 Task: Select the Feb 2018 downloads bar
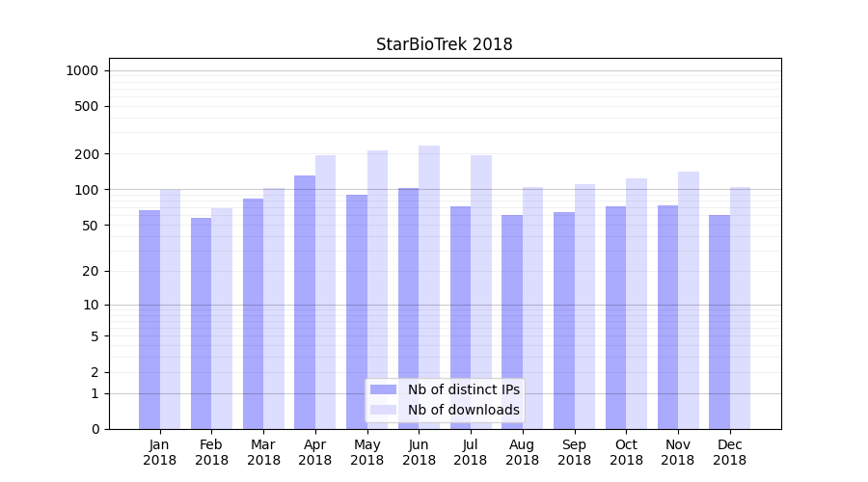(222, 318)
